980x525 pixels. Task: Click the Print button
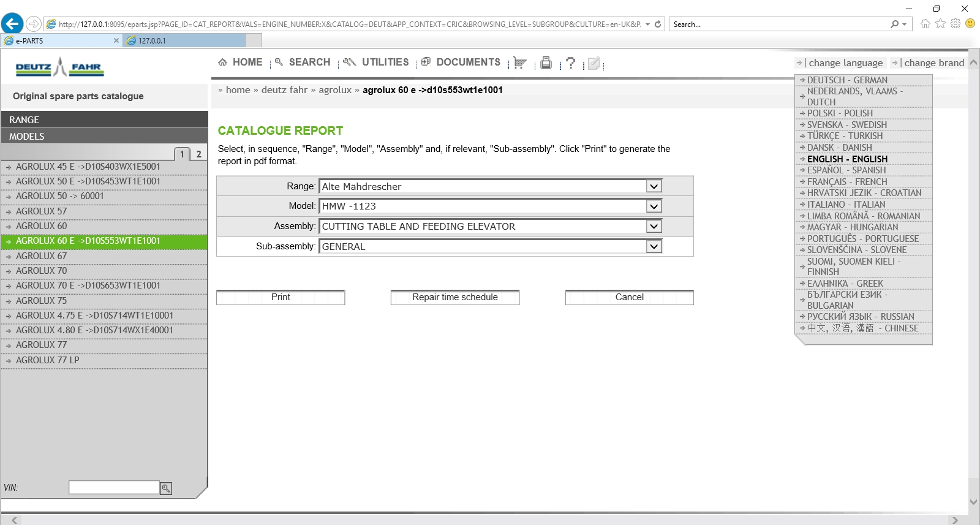tap(281, 297)
